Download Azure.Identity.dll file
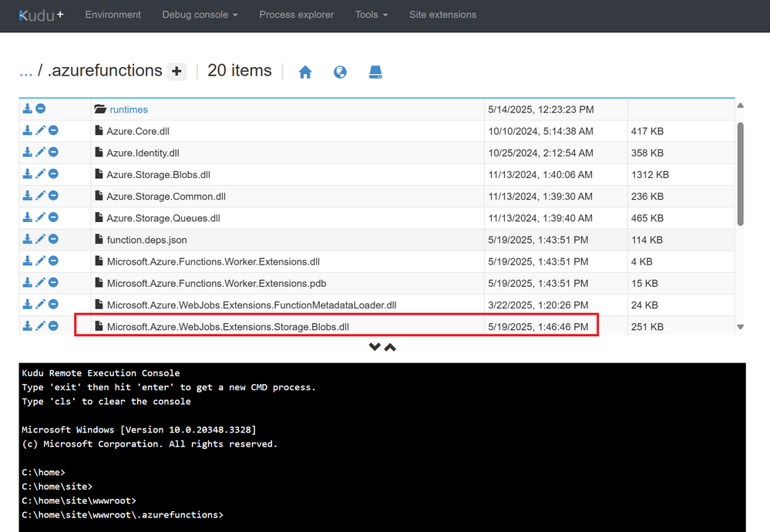 tap(28, 152)
